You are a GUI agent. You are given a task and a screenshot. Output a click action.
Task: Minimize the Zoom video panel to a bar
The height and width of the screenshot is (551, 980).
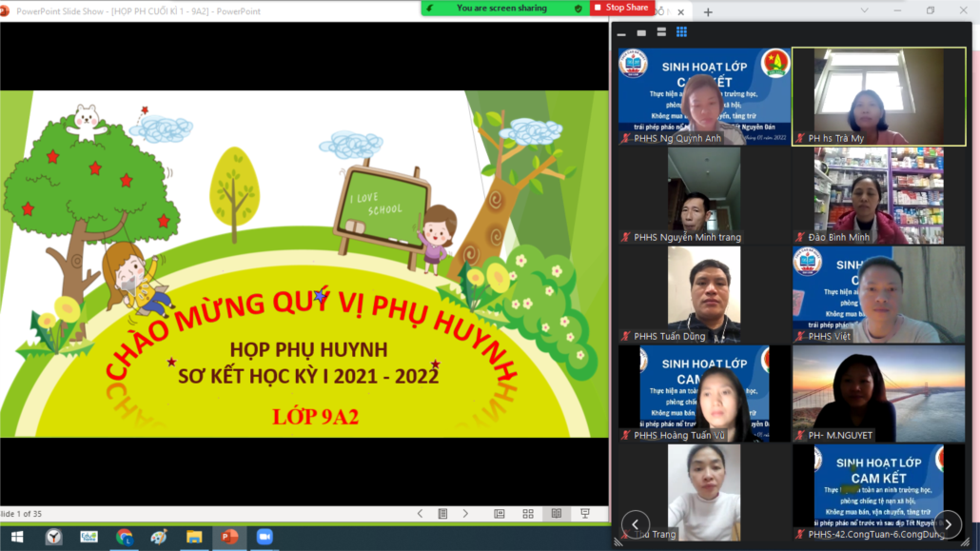621,33
